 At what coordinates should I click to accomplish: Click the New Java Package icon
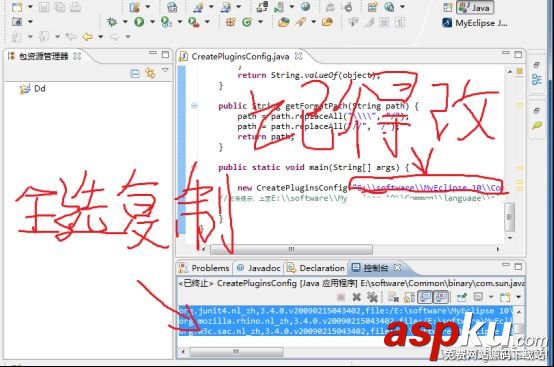[231, 22]
